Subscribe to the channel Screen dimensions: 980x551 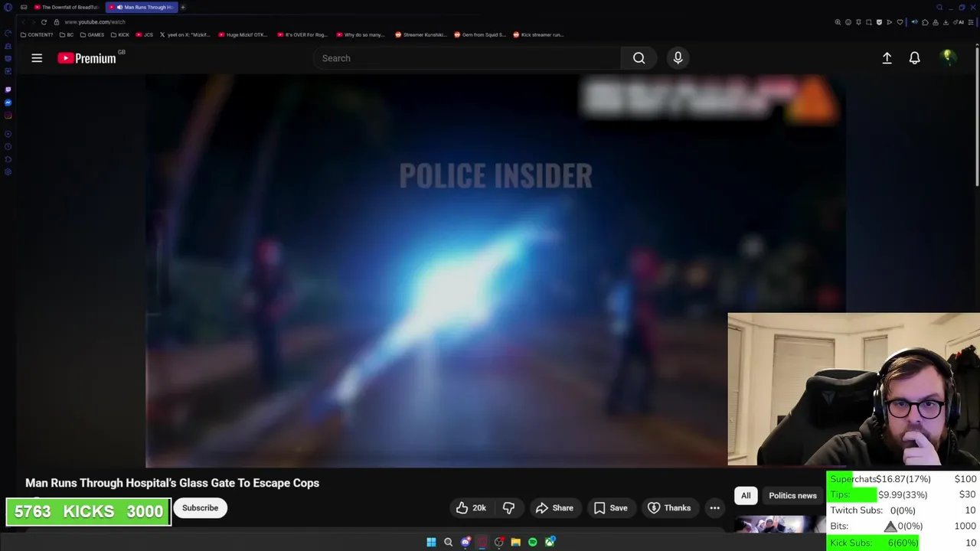(200, 508)
